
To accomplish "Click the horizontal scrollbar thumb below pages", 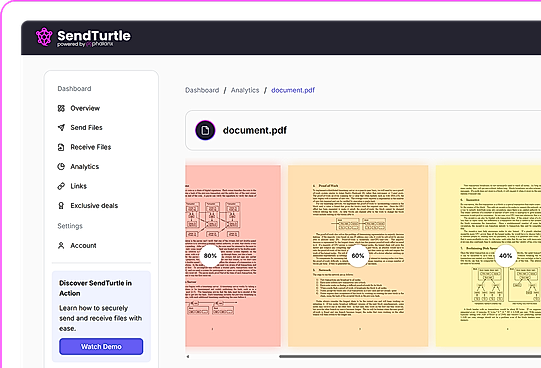I will pyautogui.click(x=410, y=357).
